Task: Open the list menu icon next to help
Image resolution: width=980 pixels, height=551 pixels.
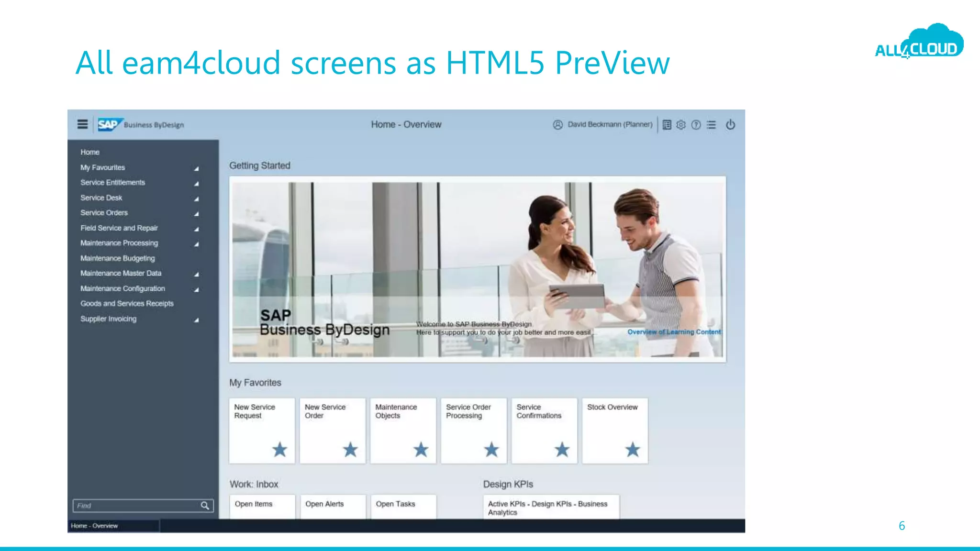Action: 712,124
